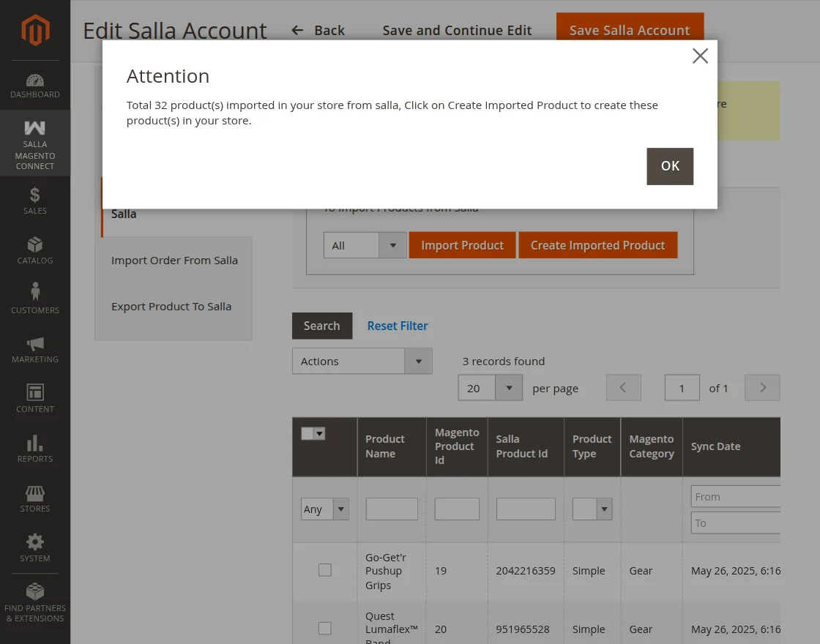Screen dimensions: 820x644
Task: Open the All import filter dropdown
Action: pyautogui.click(x=365, y=245)
